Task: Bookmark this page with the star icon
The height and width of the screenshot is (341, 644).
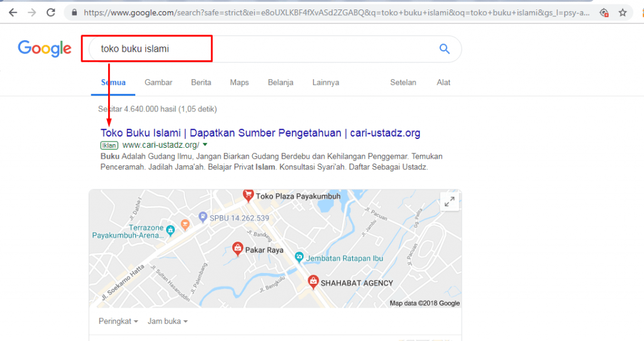Action: point(623,13)
